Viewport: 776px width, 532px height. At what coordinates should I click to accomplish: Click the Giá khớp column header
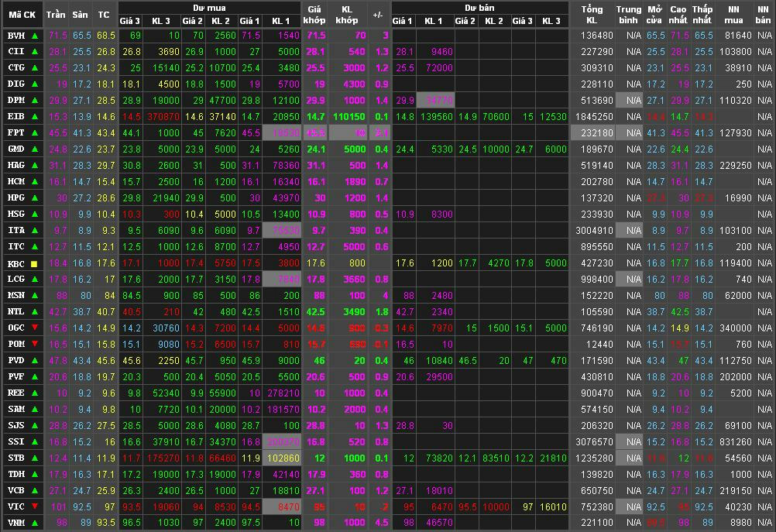click(314, 15)
